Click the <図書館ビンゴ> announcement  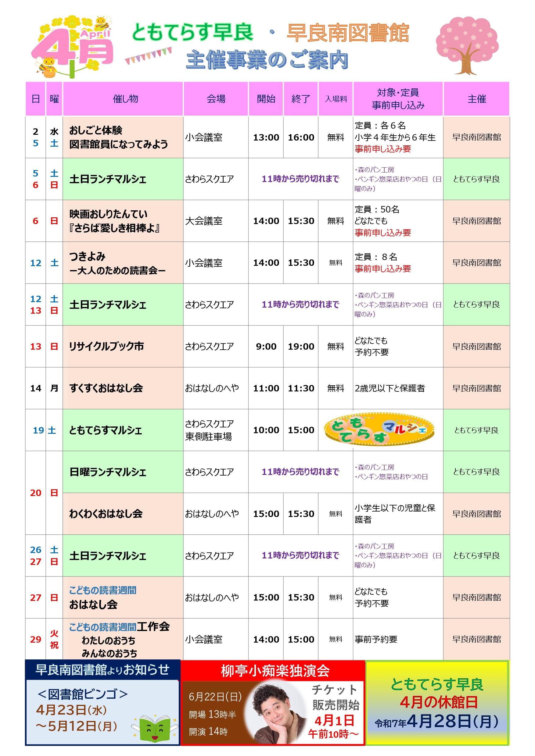tap(82, 694)
